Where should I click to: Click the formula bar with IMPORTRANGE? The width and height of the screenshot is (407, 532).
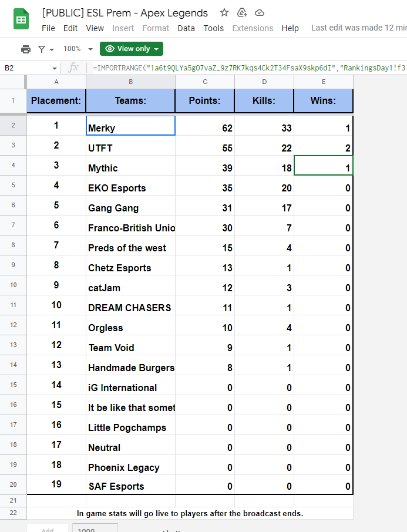[249, 68]
